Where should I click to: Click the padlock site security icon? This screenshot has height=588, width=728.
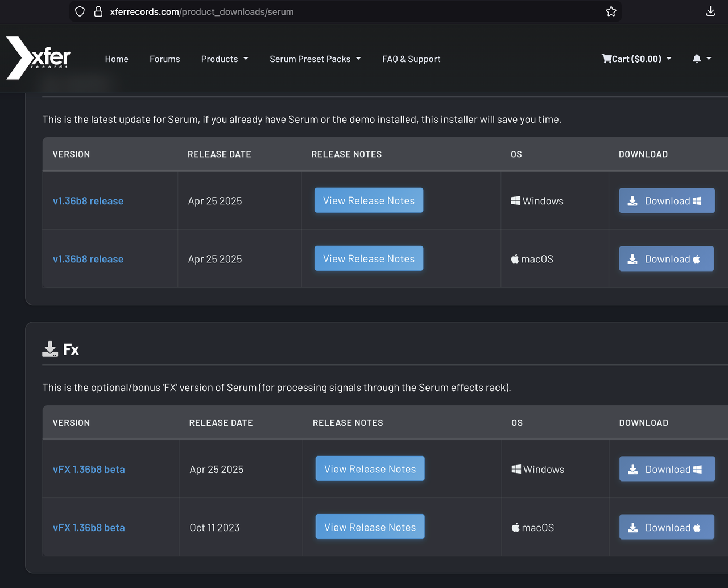click(98, 11)
